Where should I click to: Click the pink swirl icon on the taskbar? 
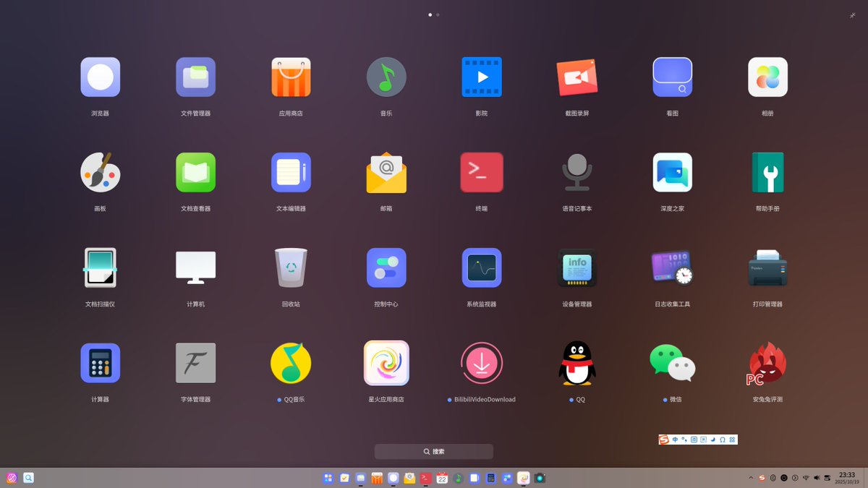[12, 478]
